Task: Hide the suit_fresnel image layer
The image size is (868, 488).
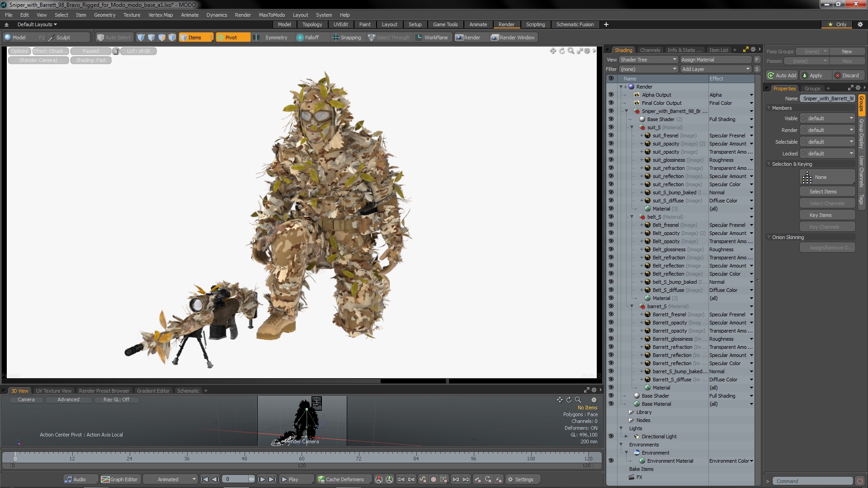Action: click(x=611, y=136)
